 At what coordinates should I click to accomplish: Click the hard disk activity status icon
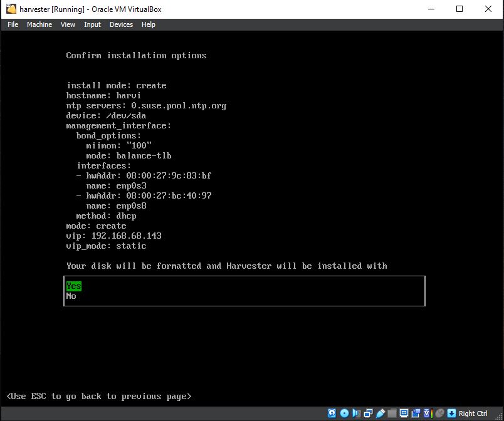(331, 413)
